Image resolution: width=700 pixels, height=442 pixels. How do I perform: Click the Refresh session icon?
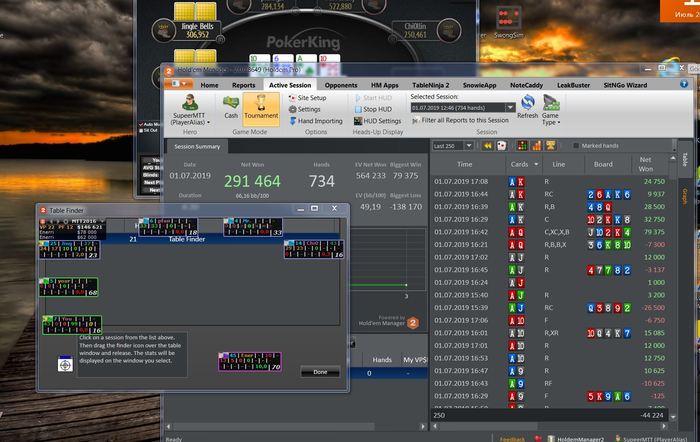pyautogui.click(x=527, y=105)
